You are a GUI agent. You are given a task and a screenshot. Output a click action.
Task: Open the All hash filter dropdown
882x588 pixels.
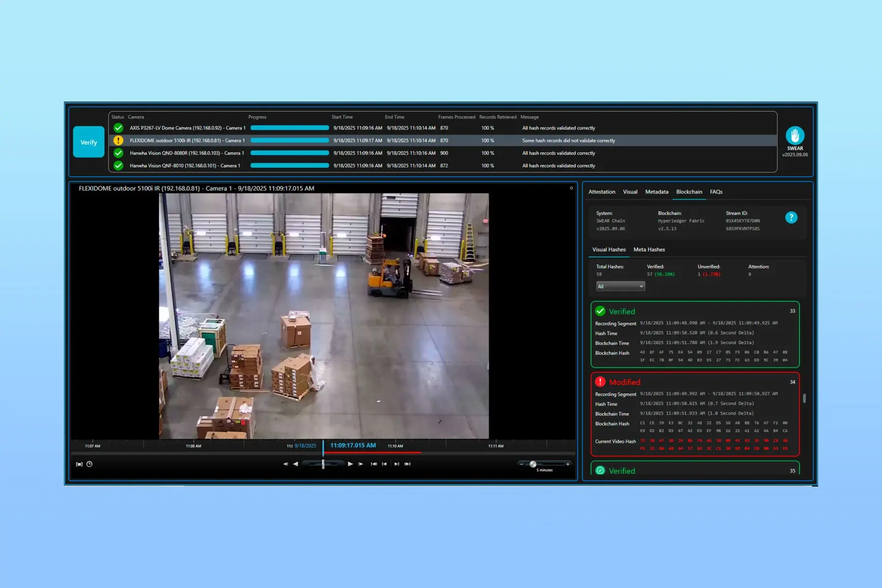point(620,287)
